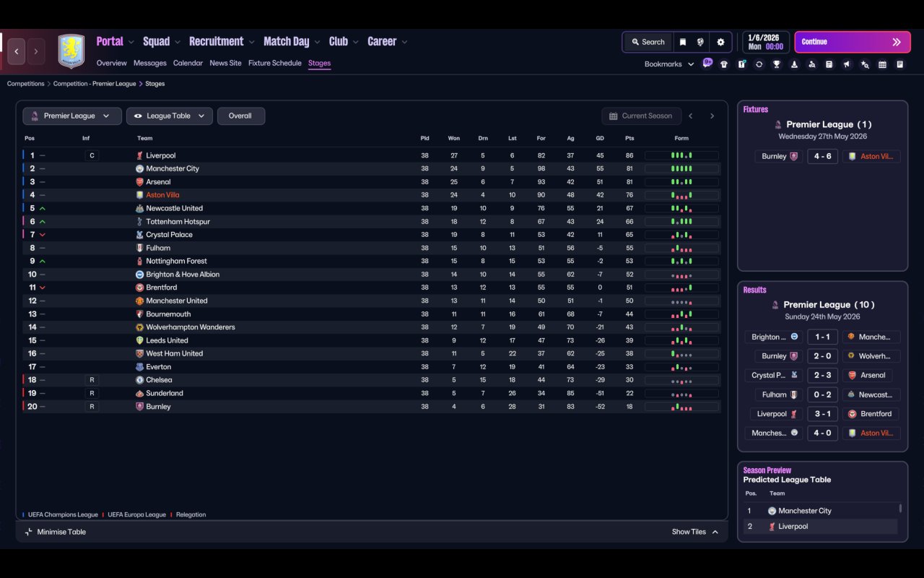Click the Liverpool badge in league table
The width and height of the screenshot is (924, 578).
click(x=140, y=155)
